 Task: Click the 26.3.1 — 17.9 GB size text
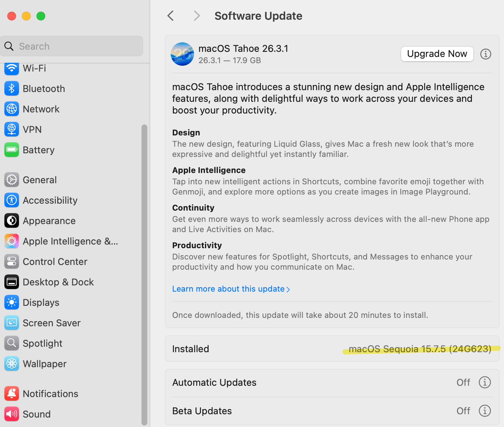tap(230, 61)
